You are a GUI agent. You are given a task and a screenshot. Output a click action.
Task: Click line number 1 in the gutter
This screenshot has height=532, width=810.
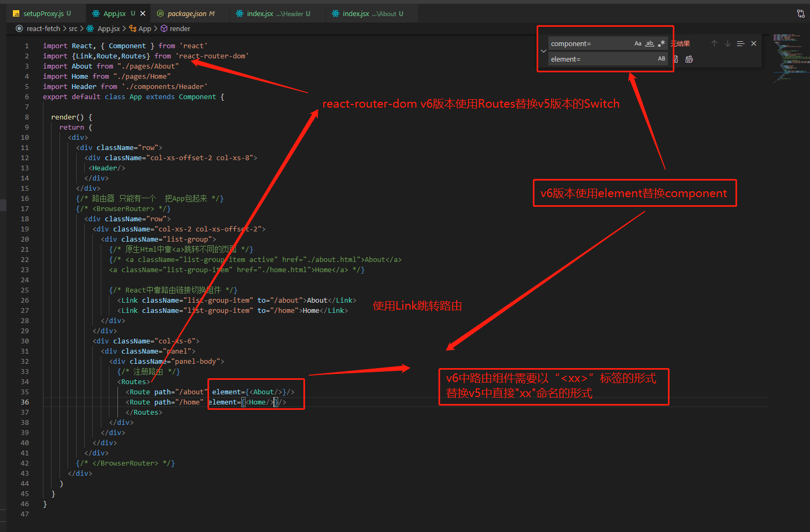[x=27, y=46]
